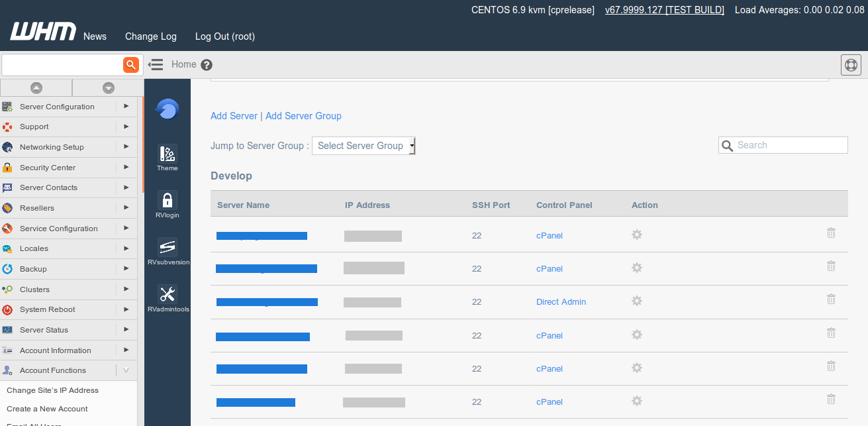Delete the first server using trash icon
This screenshot has width=868, height=426.
pyautogui.click(x=831, y=233)
